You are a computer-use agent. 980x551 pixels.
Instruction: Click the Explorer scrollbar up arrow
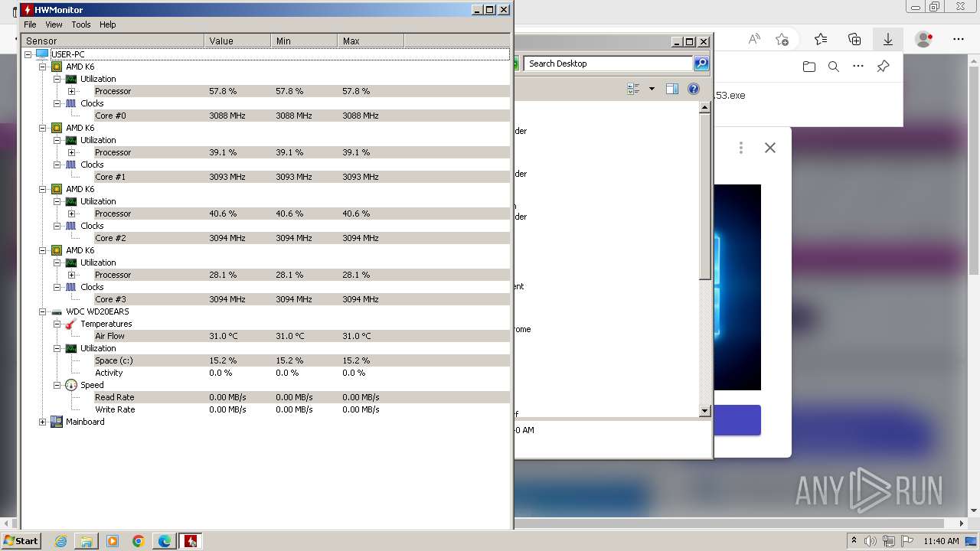tap(705, 108)
